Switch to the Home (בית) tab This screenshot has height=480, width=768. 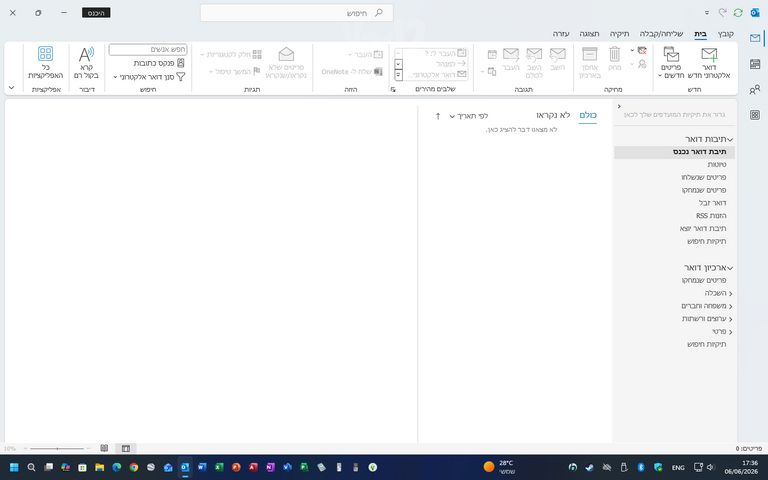click(x=700, y=34)
